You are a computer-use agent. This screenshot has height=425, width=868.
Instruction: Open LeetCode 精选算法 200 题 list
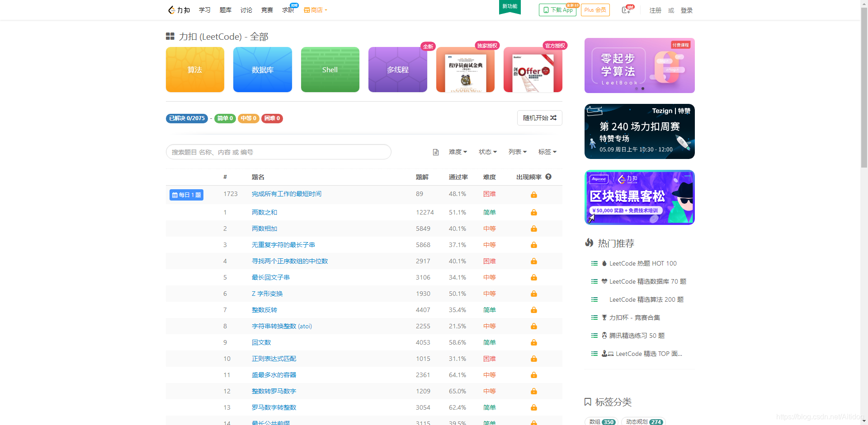coord(646,299)
